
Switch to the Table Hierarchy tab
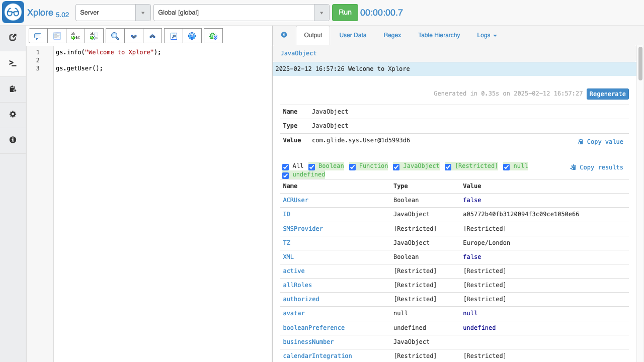click(x=439, y=35)
